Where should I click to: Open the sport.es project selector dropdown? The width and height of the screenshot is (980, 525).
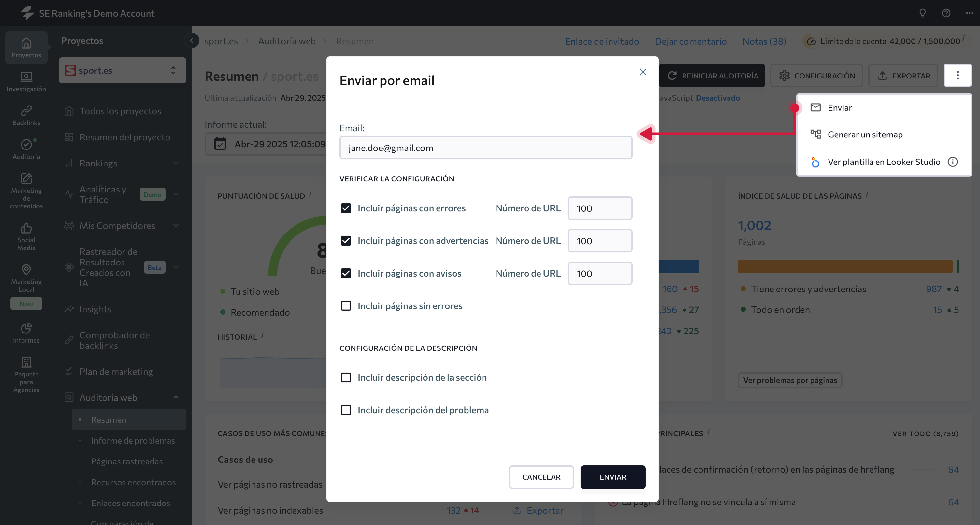tap(122, 70)
